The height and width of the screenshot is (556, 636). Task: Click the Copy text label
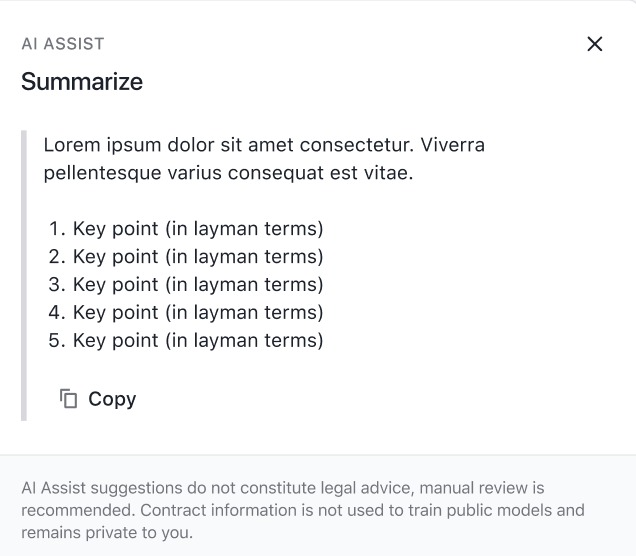(112, 399)
